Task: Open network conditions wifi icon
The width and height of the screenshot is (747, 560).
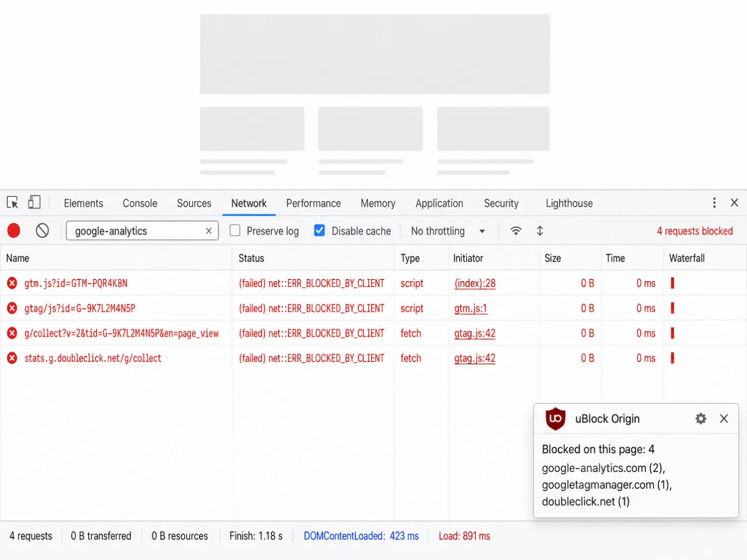Action: tap(516, 231)
